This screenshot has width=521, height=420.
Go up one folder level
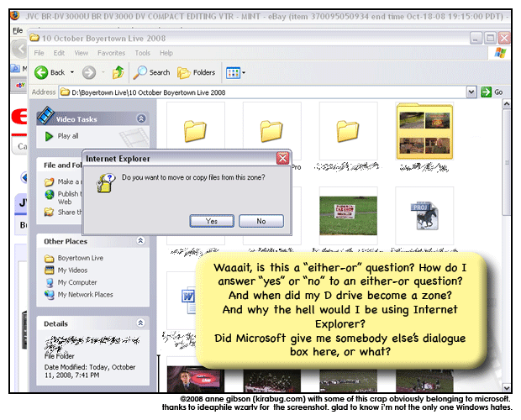(118, 72)
